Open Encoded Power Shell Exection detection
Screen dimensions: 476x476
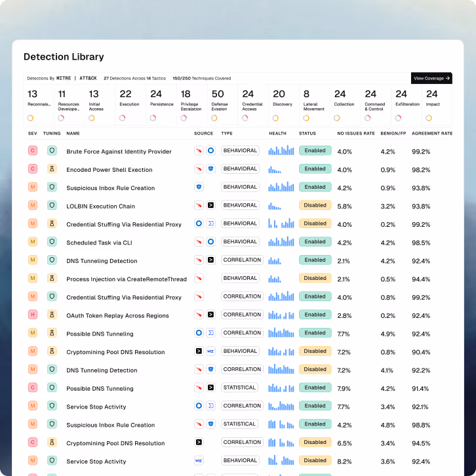(x=109, y=170)
